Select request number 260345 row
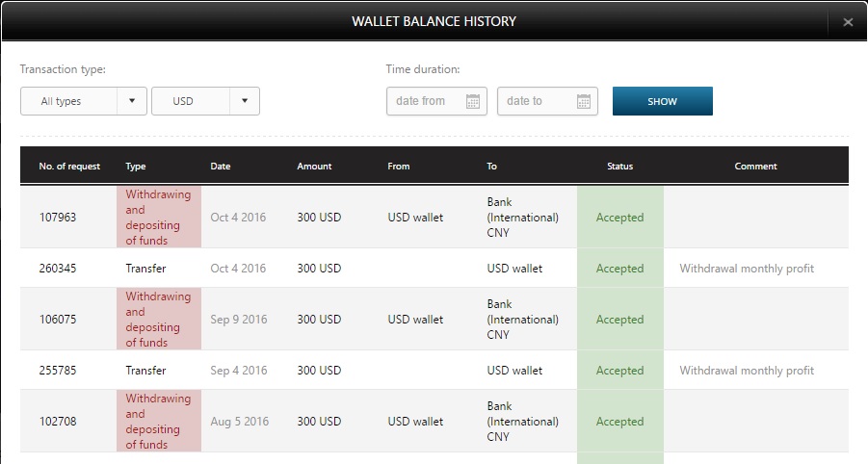Screen dimensions: 868x464 [x=58, y=269]
